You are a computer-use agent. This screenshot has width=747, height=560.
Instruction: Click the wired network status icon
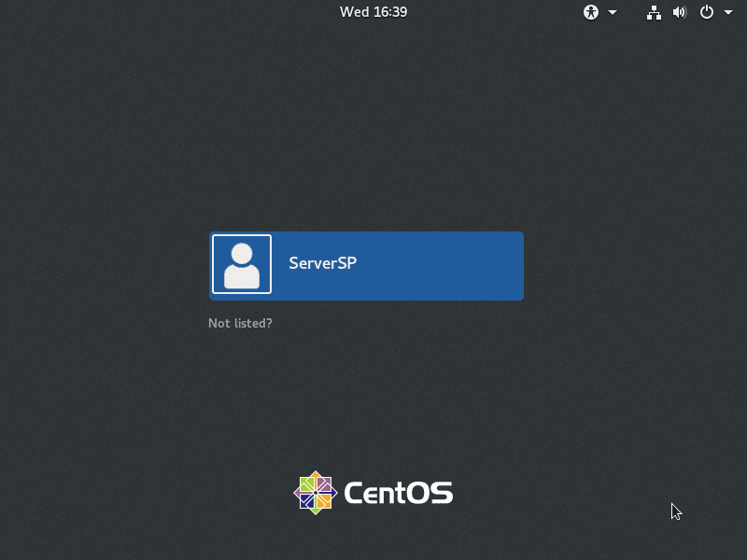[654, 12]
